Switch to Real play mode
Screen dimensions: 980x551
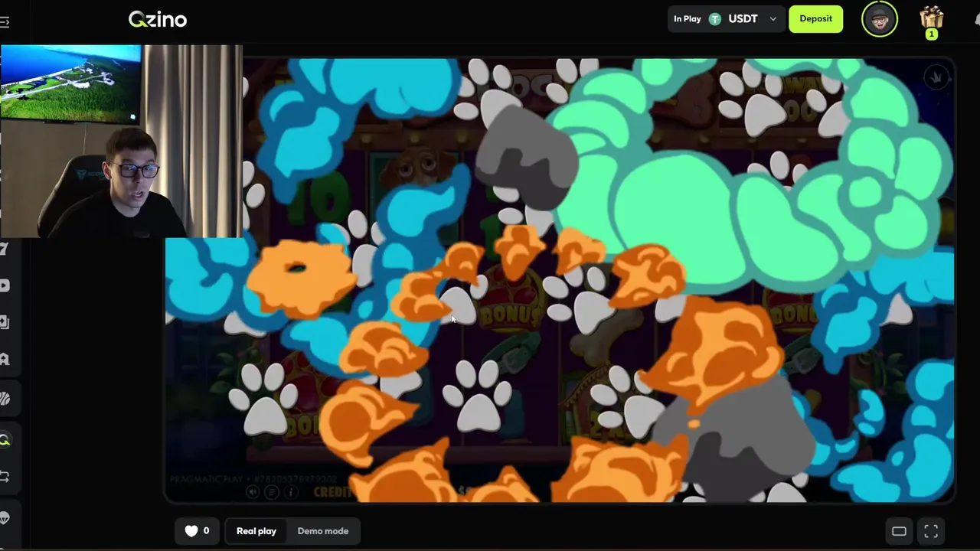[x=256, y=531]
